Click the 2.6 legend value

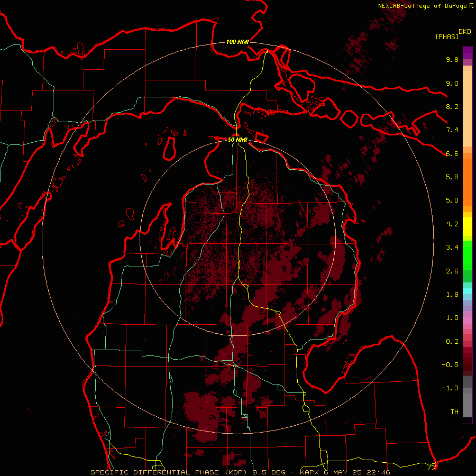point(452,271)
